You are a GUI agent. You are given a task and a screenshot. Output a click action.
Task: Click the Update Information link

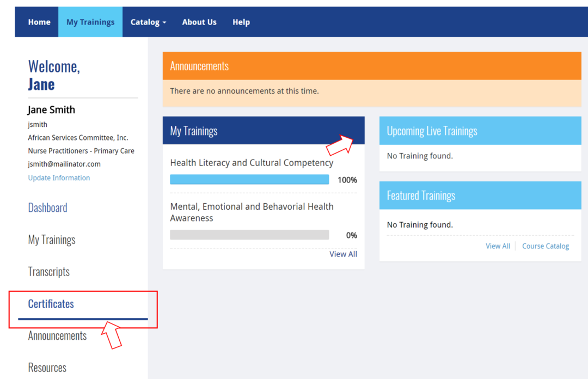click(59, 178)
